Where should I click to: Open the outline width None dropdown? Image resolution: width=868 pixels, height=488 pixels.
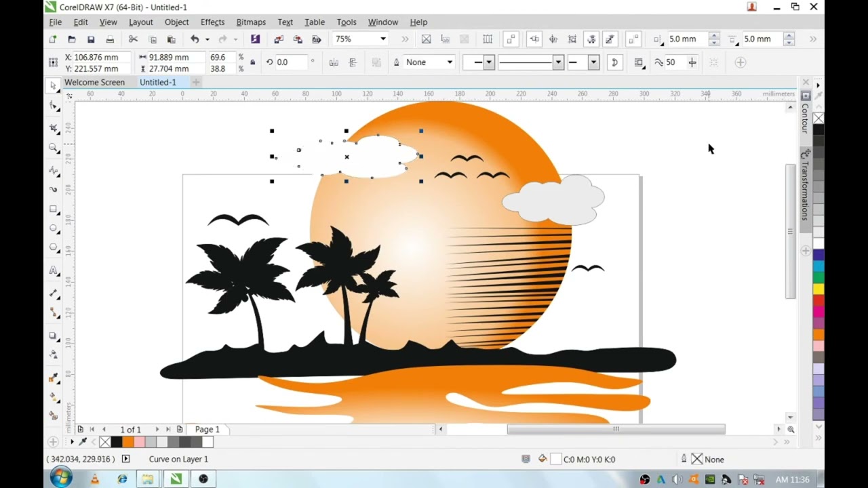[449, 62]
